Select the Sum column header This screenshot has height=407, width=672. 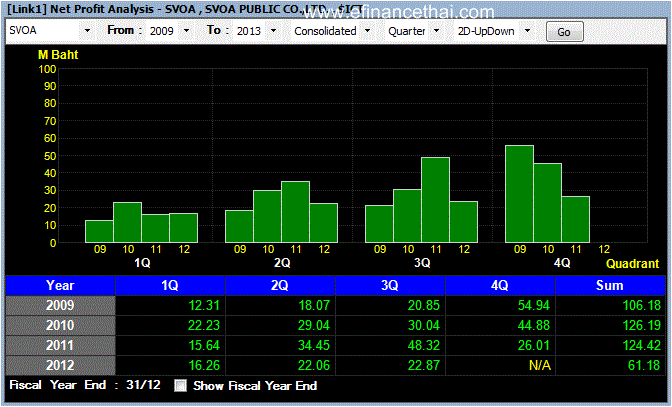tap(610, 285)
